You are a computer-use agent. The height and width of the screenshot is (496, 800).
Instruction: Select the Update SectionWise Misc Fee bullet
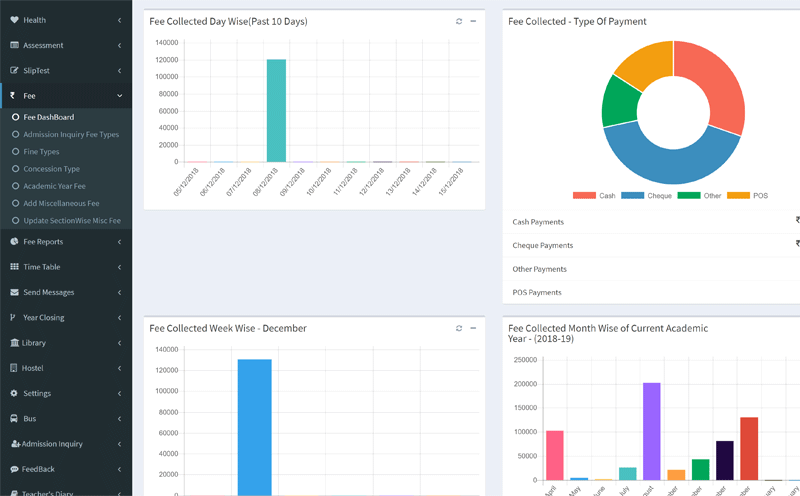coord(15,220)
